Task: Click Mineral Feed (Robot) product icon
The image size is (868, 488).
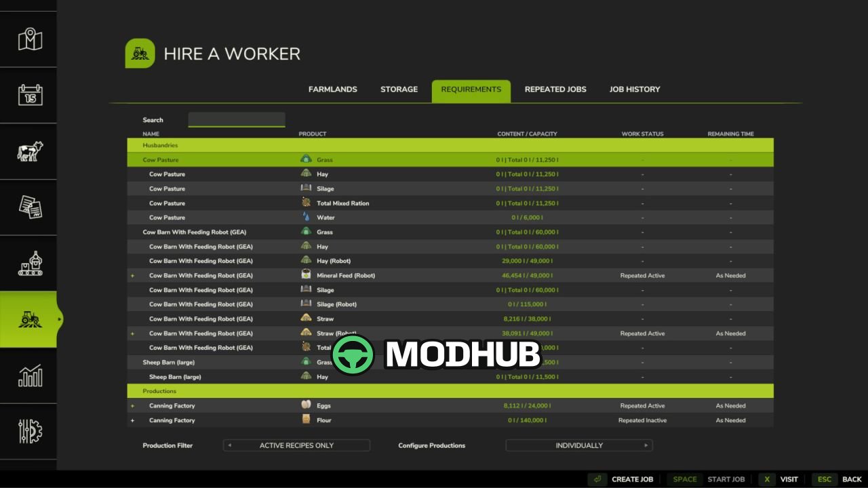Action: [306, 275]
